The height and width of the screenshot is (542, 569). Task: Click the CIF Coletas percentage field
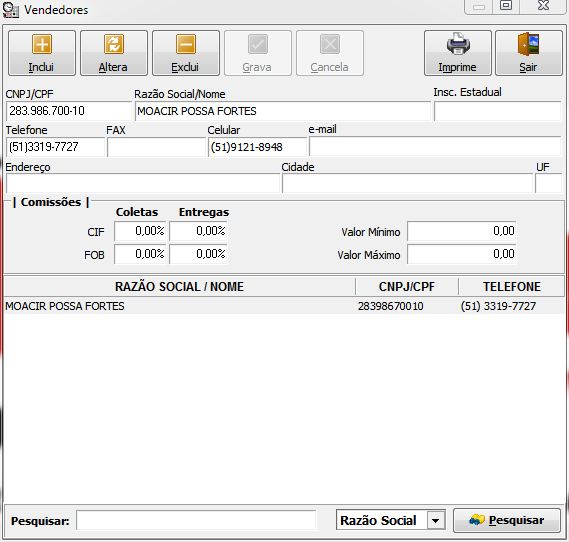pos(140,231)
